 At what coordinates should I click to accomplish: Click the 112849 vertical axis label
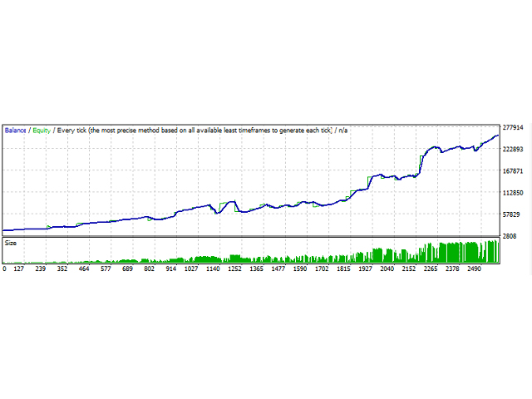[x=515, y=193]
